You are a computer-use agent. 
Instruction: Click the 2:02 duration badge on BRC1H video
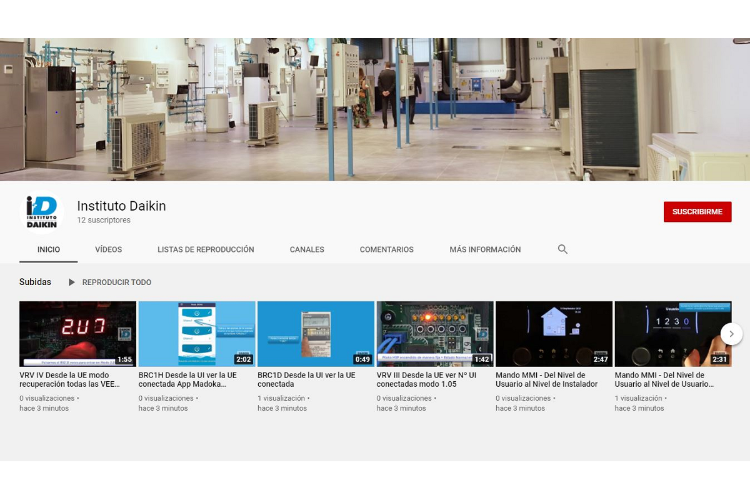(243, 359)
